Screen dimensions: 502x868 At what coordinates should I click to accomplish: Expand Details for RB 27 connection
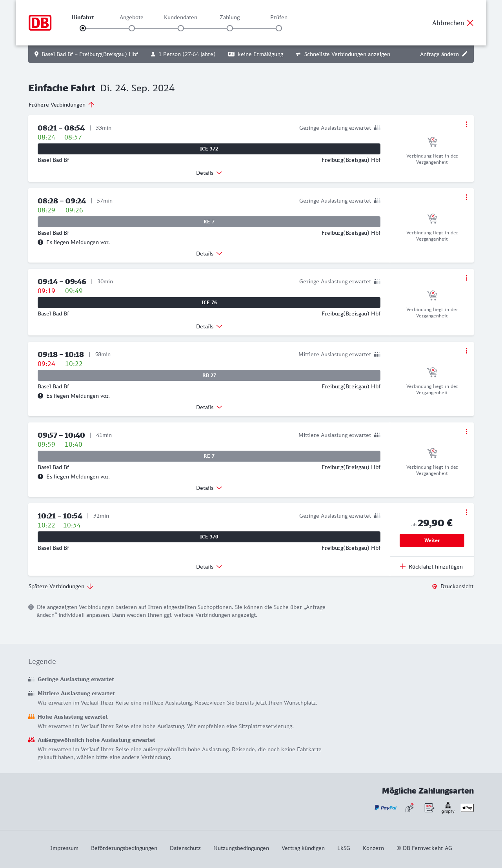209,407
